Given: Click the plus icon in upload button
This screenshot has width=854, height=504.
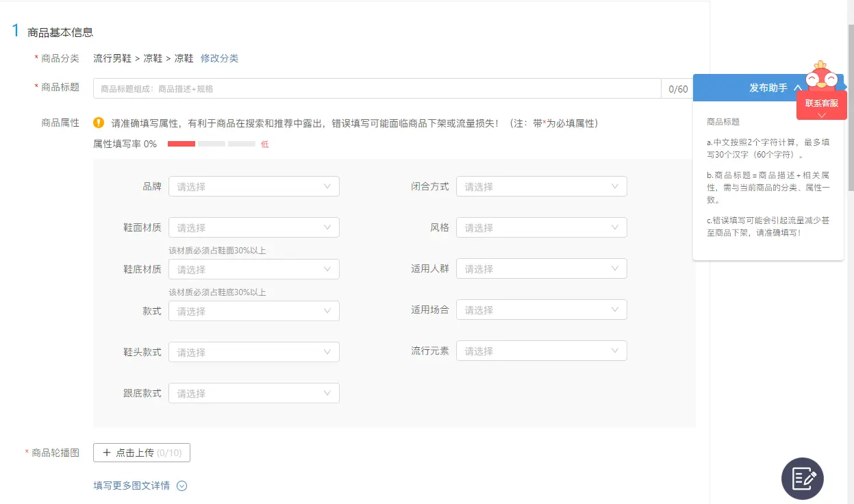Looking at the screenshot, I should click(x=106, y=453).
